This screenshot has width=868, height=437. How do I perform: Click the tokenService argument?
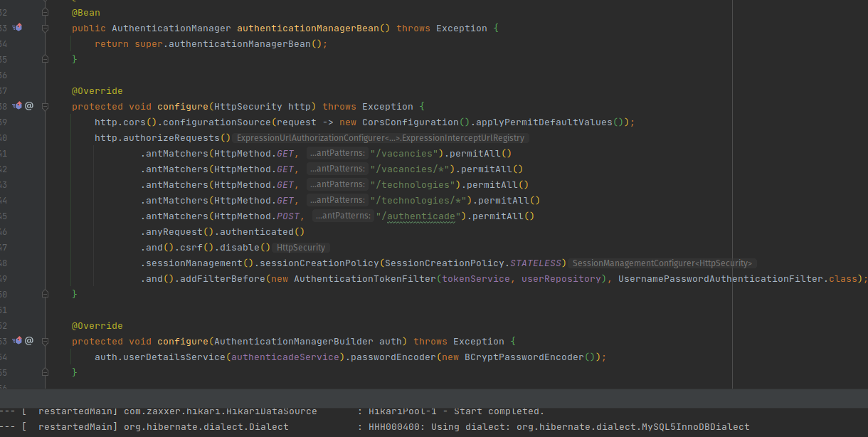(x=476, y=279)
